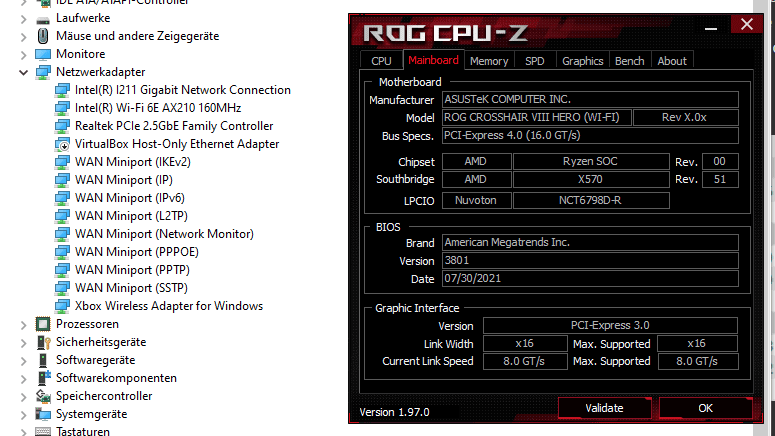Click the Xbox Wireless Adapter icon
Viewport: 775px width, 436px height.
(x=63, y=306)
